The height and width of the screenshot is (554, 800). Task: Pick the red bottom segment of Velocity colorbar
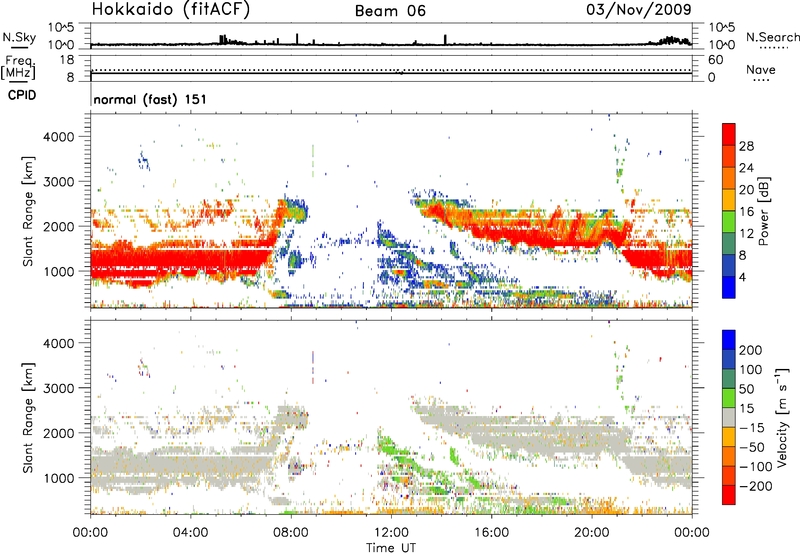(729, 495)
